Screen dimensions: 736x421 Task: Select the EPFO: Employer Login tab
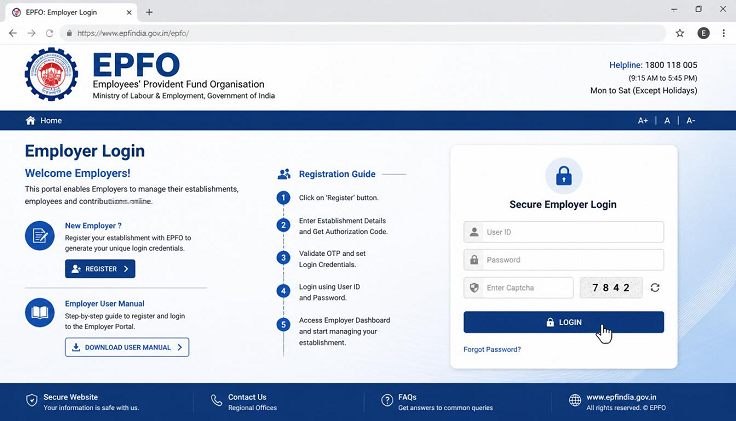pos(71,13)
